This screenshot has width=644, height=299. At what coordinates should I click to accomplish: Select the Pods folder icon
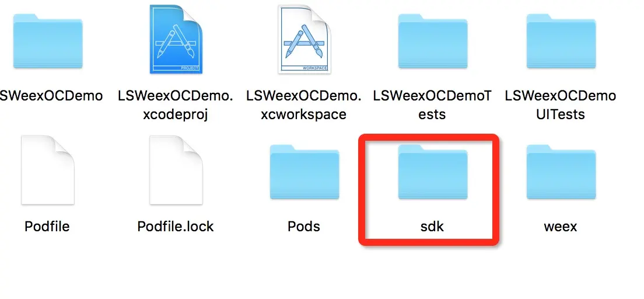(304, 172)
